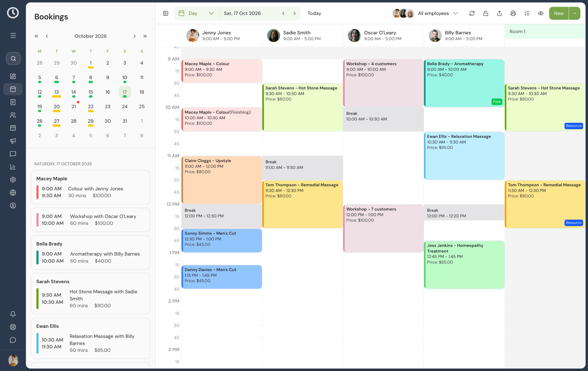Open the numbered list view icon
Viewport: 588px width, 371px height.
point(527,13)
